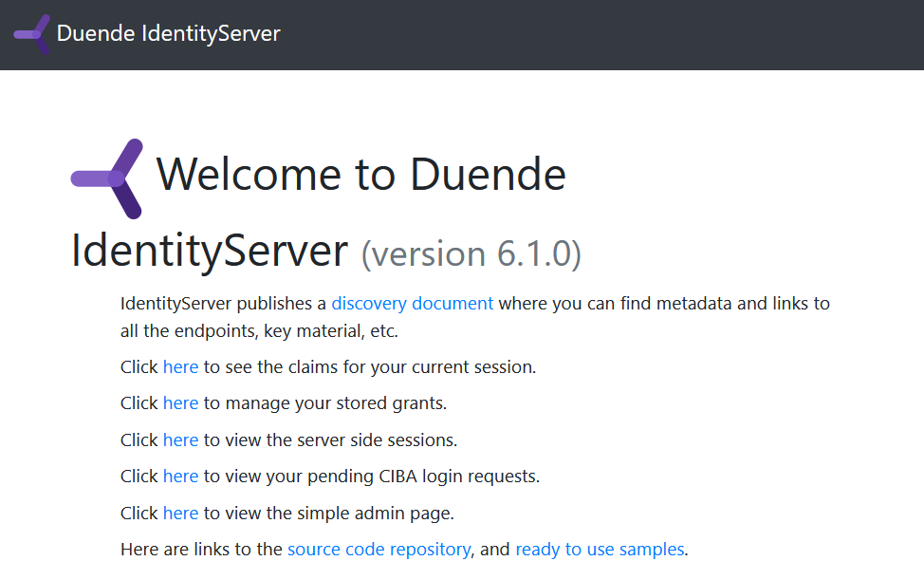Click 'here' to view pending CIBA login requests
Viewport: 924px width, 580px height.
180,477
